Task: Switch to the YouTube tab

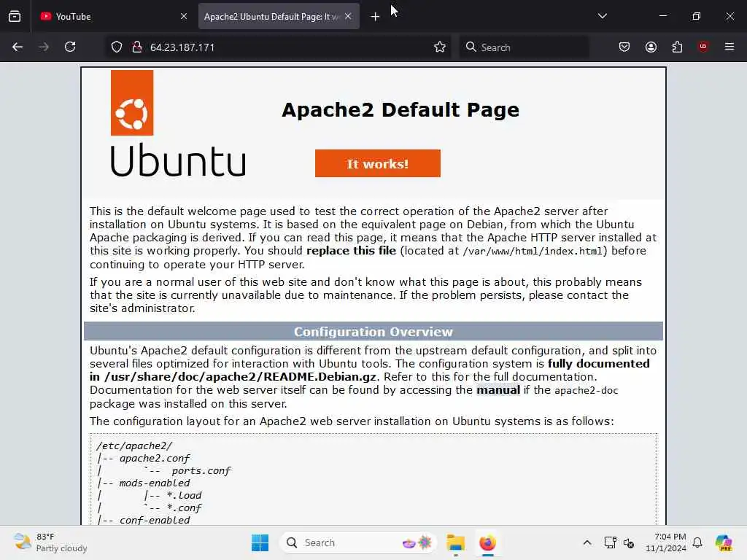Action: point(113,16)
